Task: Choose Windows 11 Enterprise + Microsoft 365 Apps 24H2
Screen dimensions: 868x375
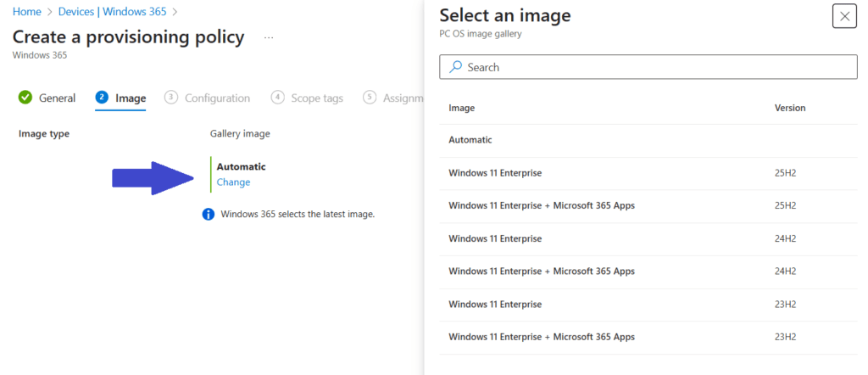Action: [x=541, y=271]
